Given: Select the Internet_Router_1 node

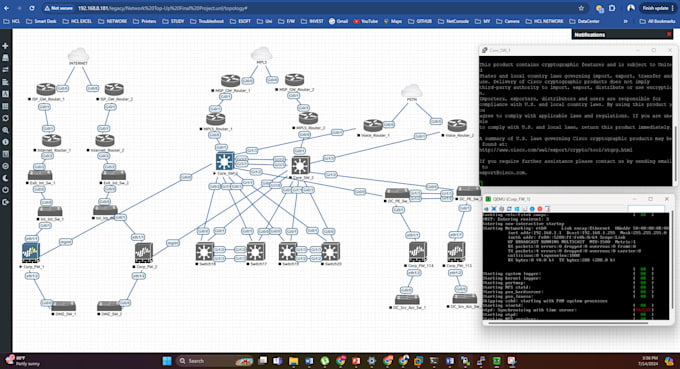Looking at the screenshot, I should pos(52,140).
